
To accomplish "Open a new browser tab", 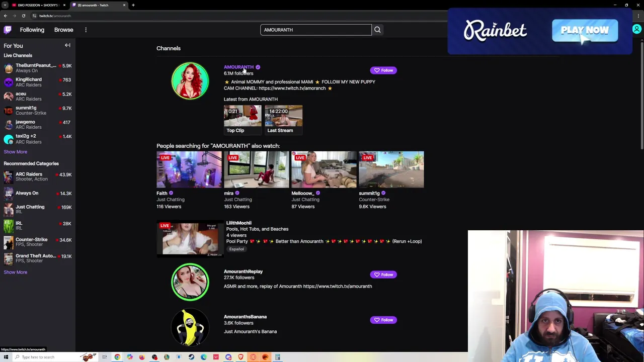I will pyautogui.click(x=133, y=5).
